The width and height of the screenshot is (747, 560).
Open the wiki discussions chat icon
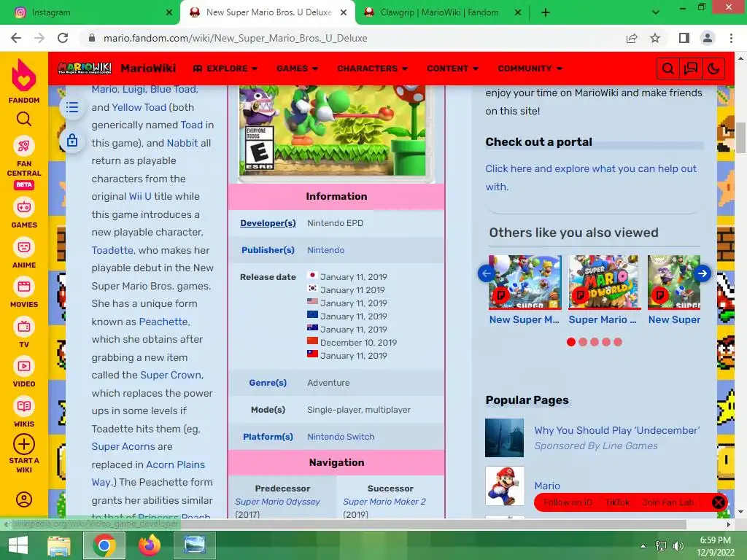coord(690,69)
